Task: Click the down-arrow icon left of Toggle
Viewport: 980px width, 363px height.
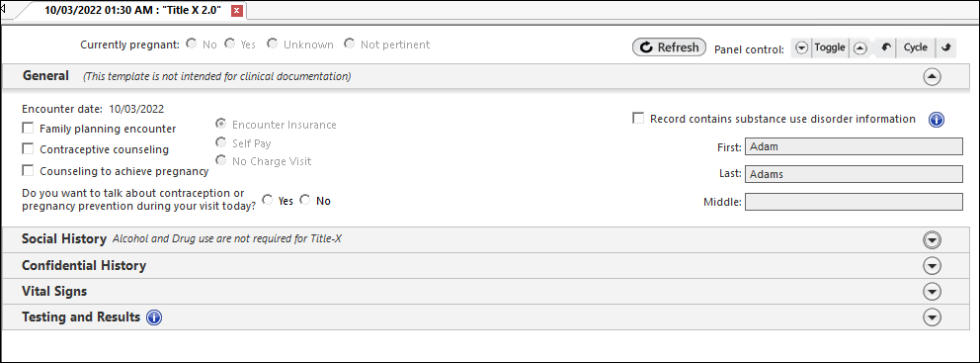Action: 802,48
